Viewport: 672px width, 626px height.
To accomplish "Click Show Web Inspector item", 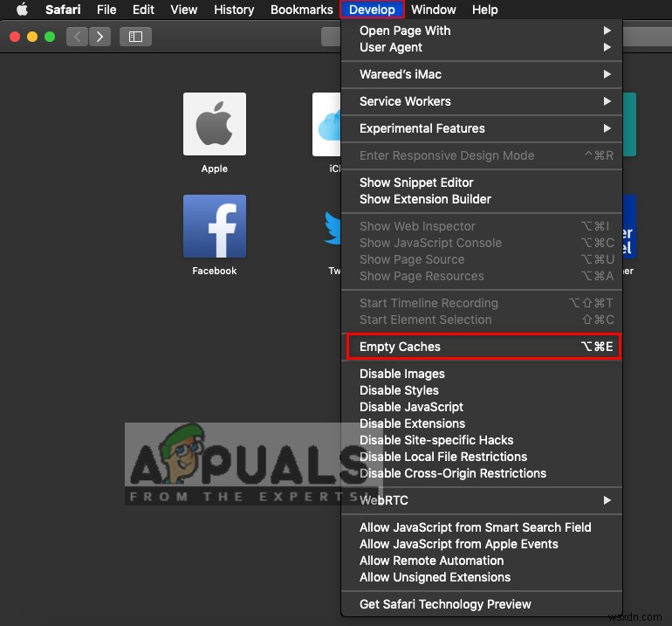I will (x=482, y=226).
